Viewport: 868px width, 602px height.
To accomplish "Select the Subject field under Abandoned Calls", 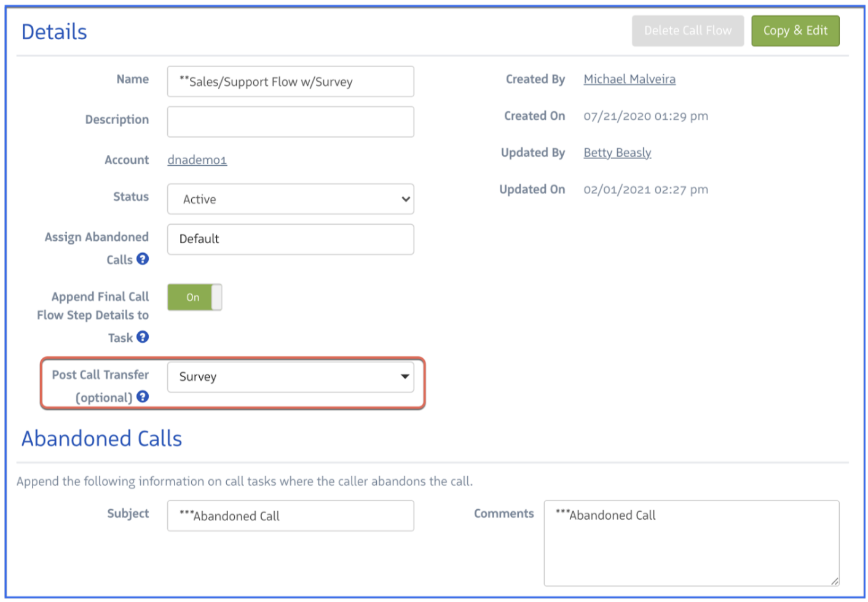I will (290, 516).
